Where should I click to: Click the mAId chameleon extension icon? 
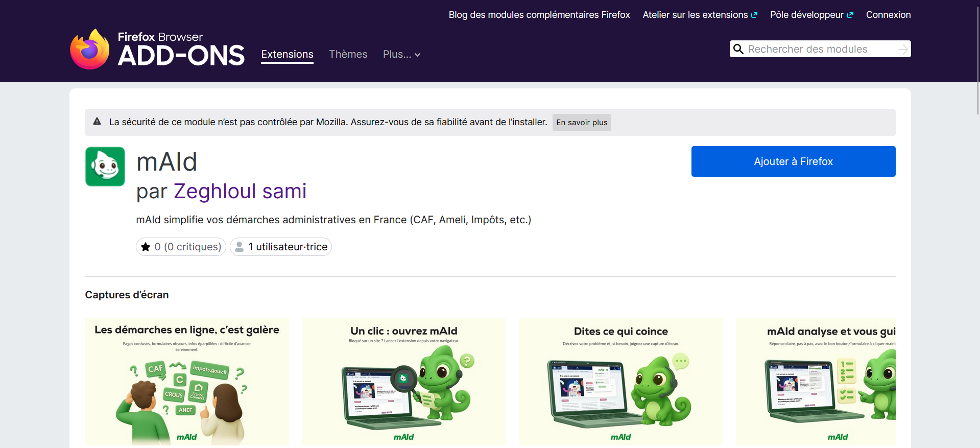pos(105,167)
